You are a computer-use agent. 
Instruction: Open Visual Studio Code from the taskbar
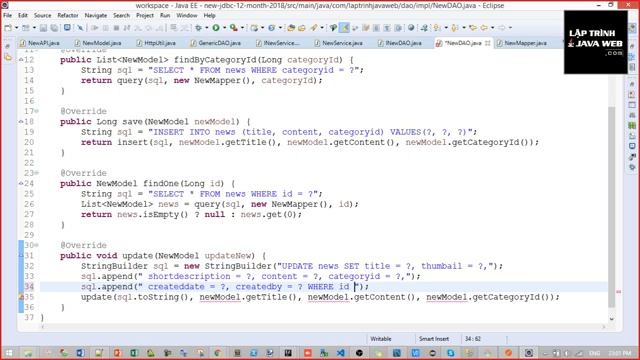coord(341,353)
